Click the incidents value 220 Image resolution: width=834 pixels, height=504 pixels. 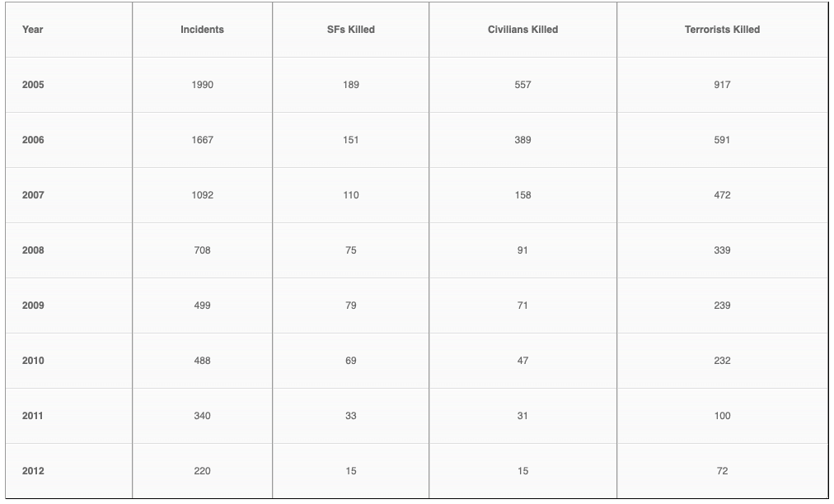(202, 471)
